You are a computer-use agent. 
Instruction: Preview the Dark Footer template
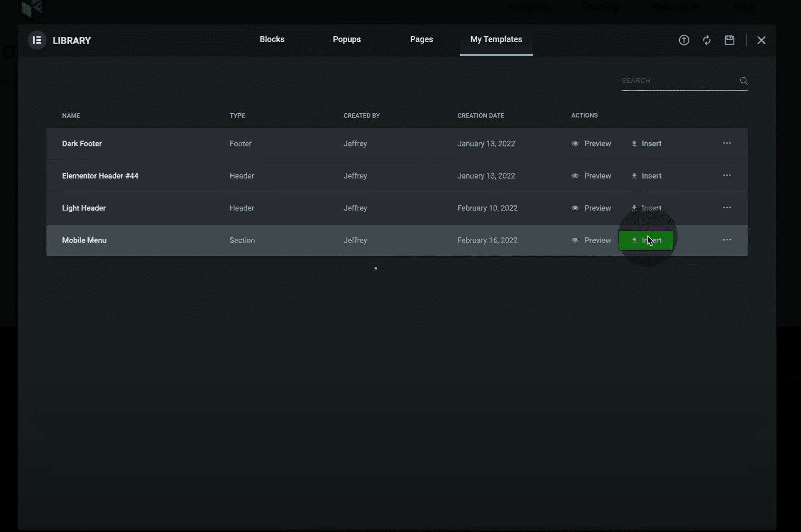[591, 144]
